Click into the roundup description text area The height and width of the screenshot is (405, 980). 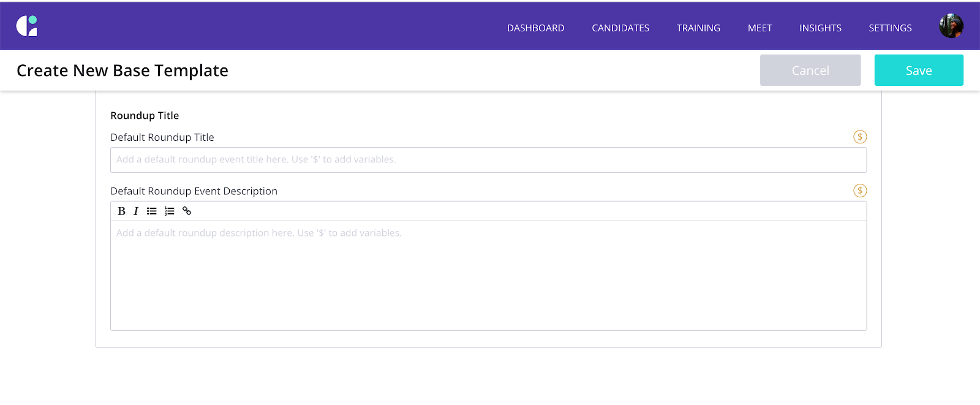[488, 276]
